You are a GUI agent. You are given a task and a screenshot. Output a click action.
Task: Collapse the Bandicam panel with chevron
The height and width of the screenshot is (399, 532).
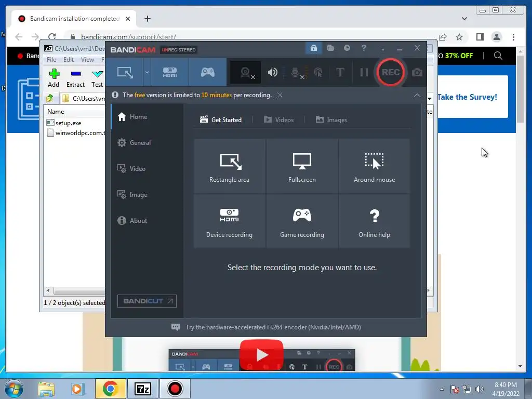pos(417,96)
